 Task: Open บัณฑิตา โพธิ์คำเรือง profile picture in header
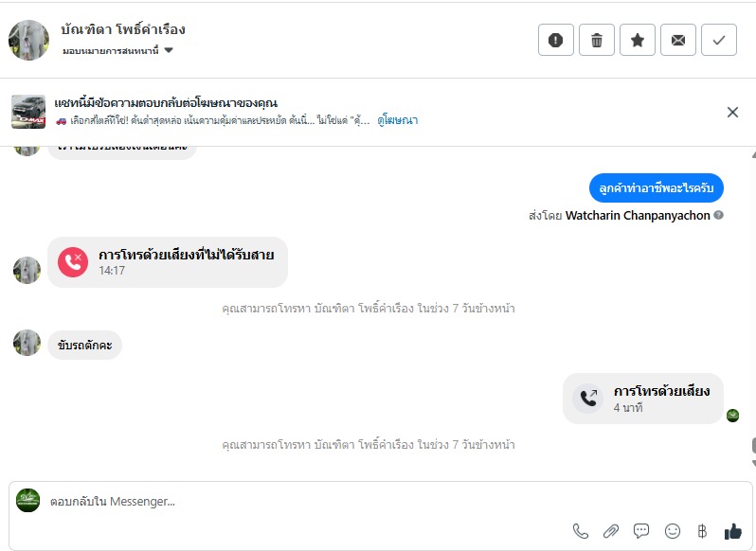click(28, 40)
